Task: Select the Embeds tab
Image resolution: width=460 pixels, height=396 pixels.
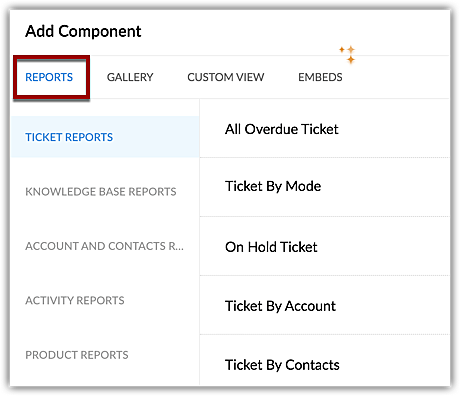Action: tap(320, 77)
